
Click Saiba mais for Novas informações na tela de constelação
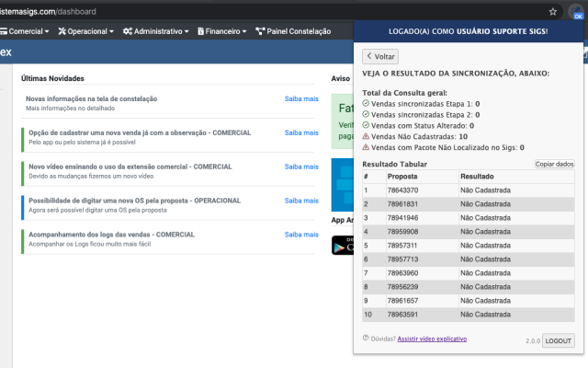point(301,98)
